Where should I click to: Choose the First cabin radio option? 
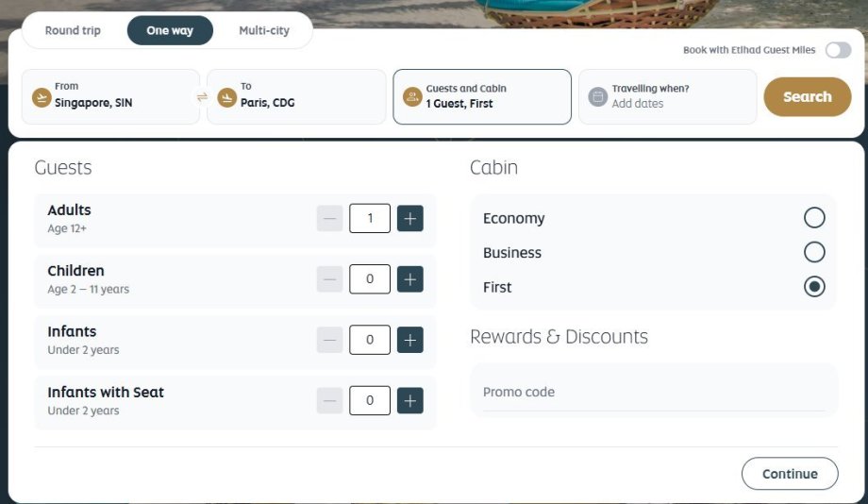click(814, 286)
